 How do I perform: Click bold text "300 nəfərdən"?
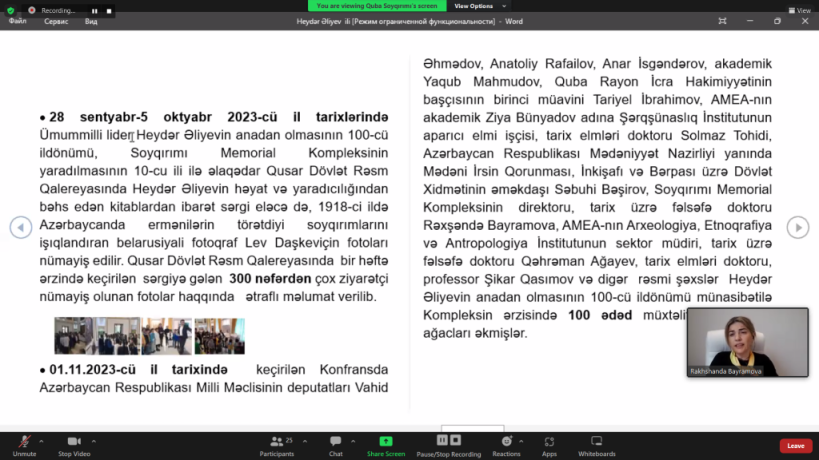tap(270, 279)
